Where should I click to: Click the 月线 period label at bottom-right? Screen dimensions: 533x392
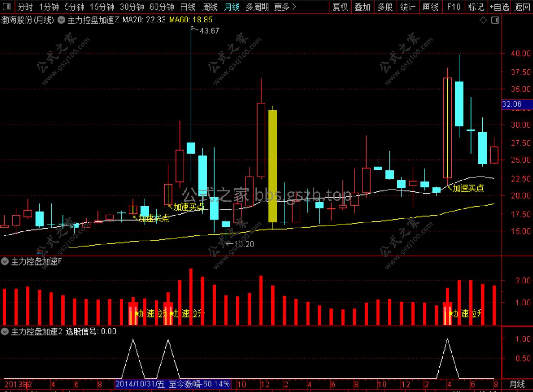[x=517, y=384]
